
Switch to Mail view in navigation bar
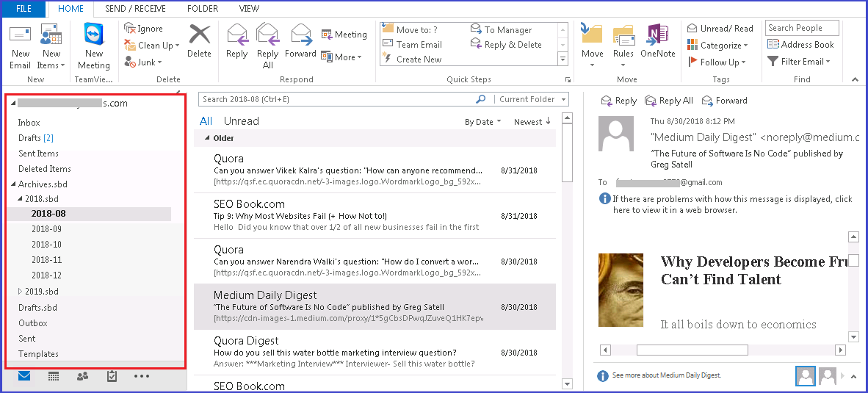click(x=24, y=376)
